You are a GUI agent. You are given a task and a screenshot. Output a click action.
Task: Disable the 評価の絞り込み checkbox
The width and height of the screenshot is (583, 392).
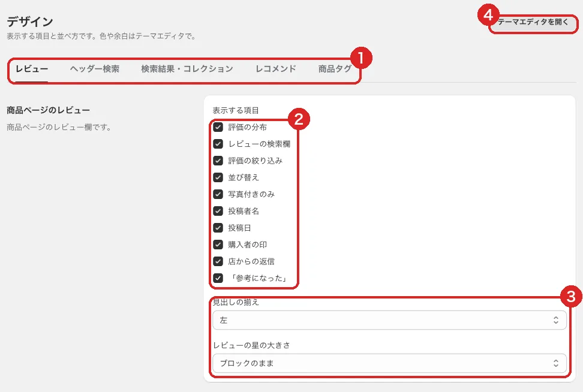218,161
